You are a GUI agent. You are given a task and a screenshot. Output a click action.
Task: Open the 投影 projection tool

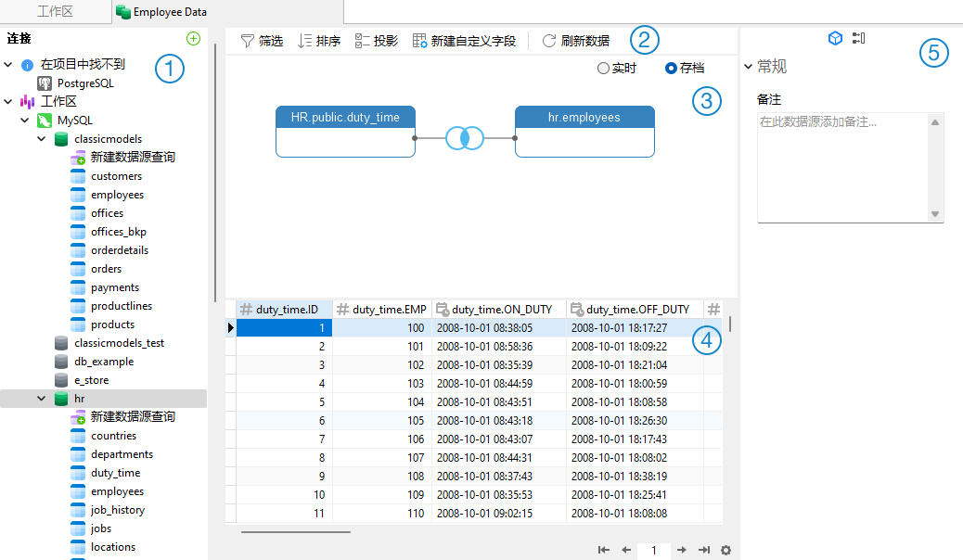(x=375, y=40)
